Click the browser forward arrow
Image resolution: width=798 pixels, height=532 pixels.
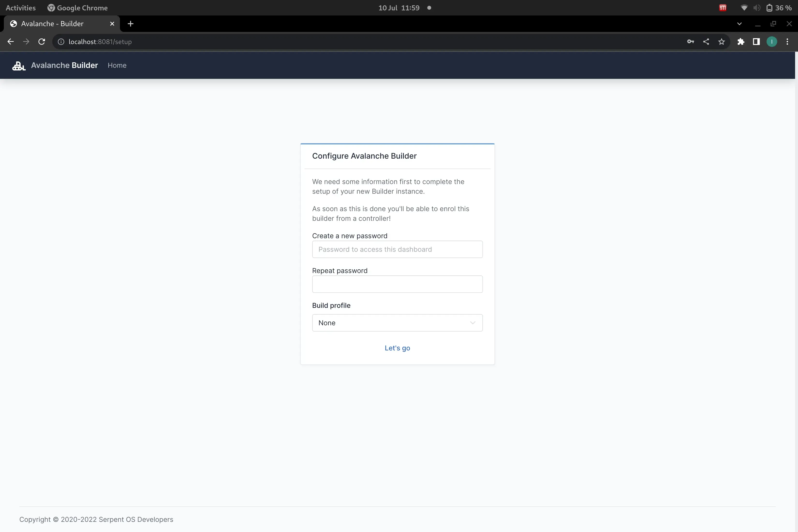26,42
